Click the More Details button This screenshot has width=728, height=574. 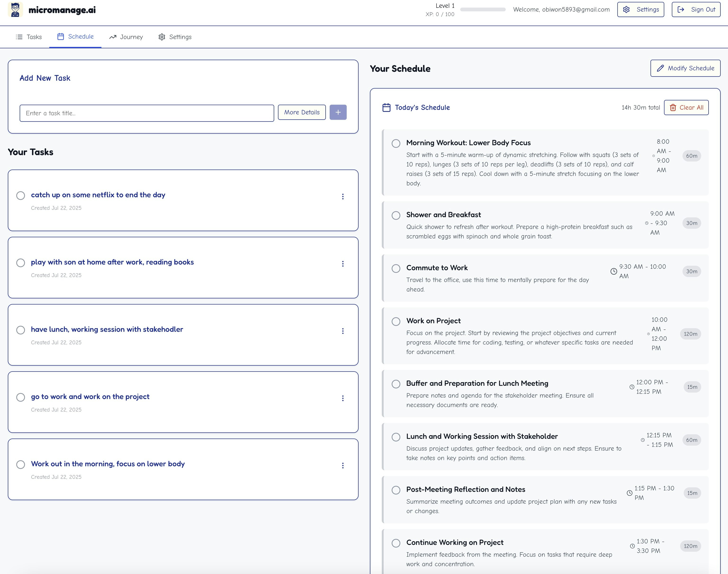[302, 112]
